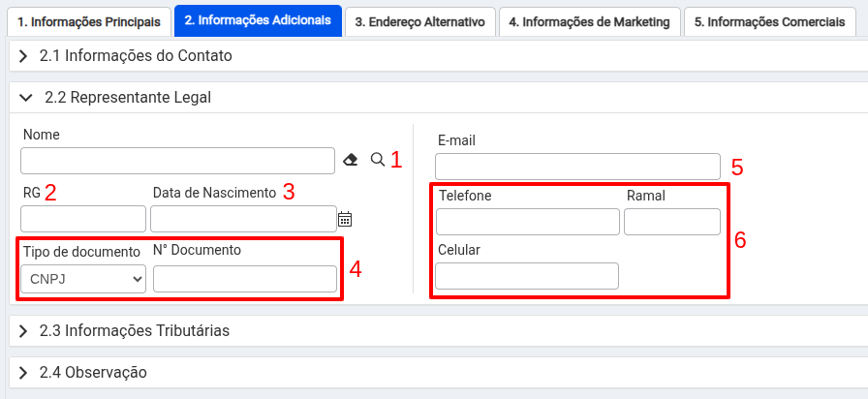Select the 2. Informações Adicionais tab
Image resolution: width=868 pixels, height=399 pixels.
coord(258,21)
